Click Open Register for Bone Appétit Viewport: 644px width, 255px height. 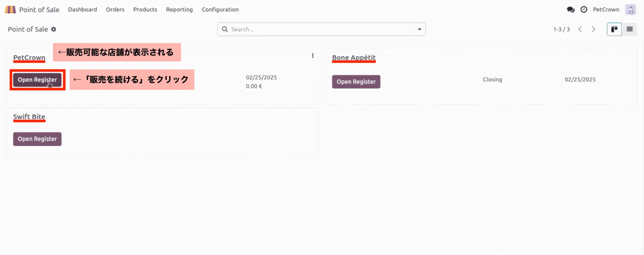coord(356,82)
